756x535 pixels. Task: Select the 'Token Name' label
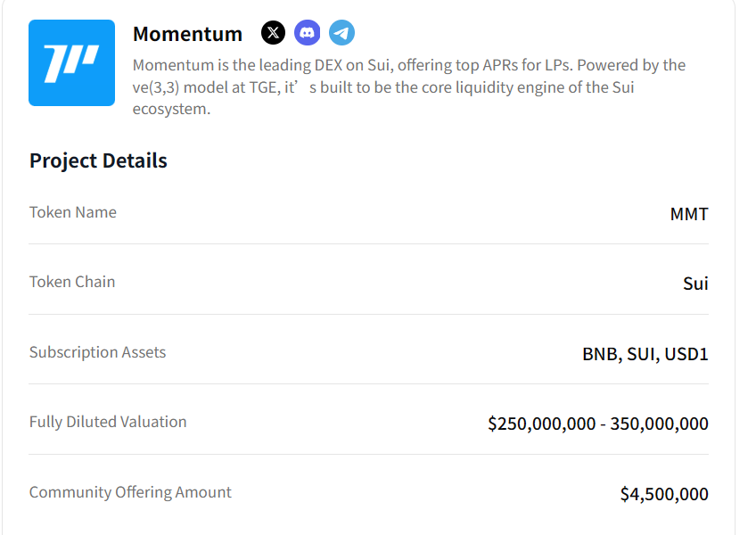(73, 212)
